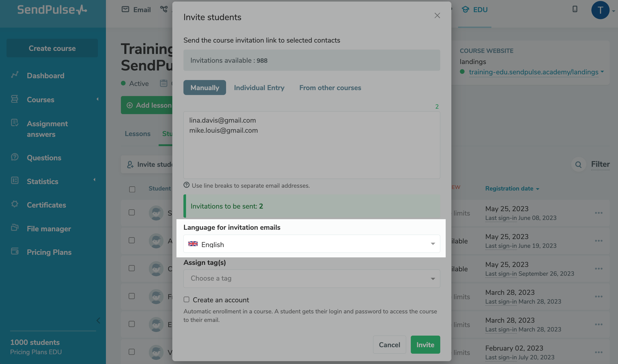618x364 pixels.
Task: Open the invitation email language dropdown
Action: click(x=311, y=244)
